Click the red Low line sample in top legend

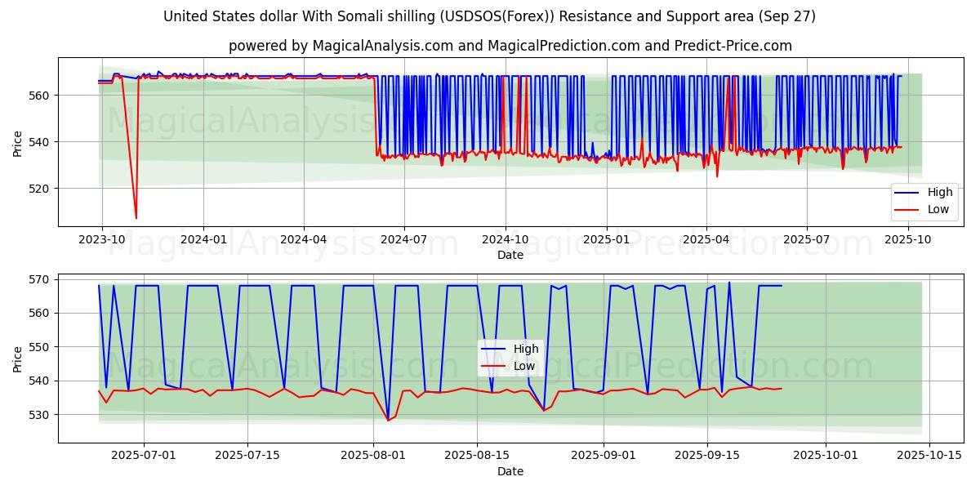pos(907,209)
